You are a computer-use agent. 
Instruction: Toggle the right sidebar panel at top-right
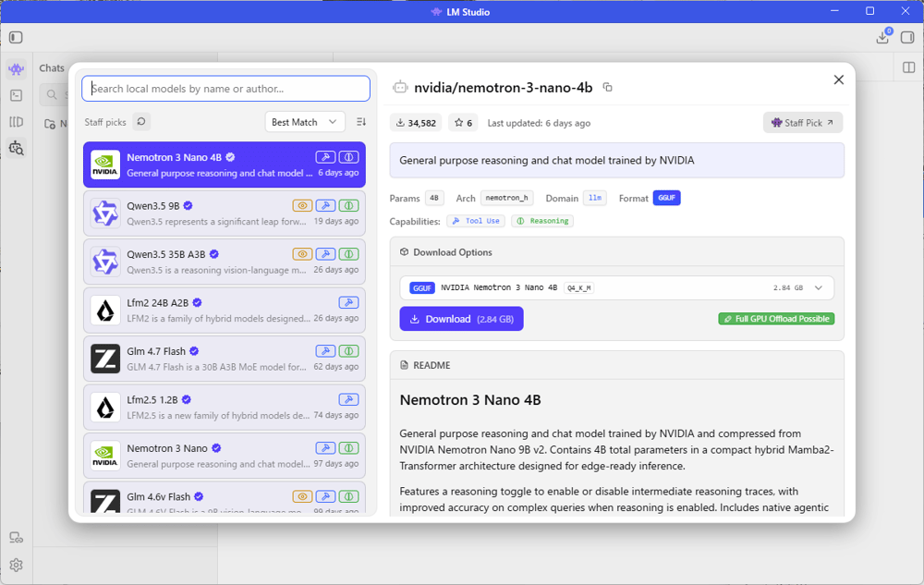tap(907, 38)
